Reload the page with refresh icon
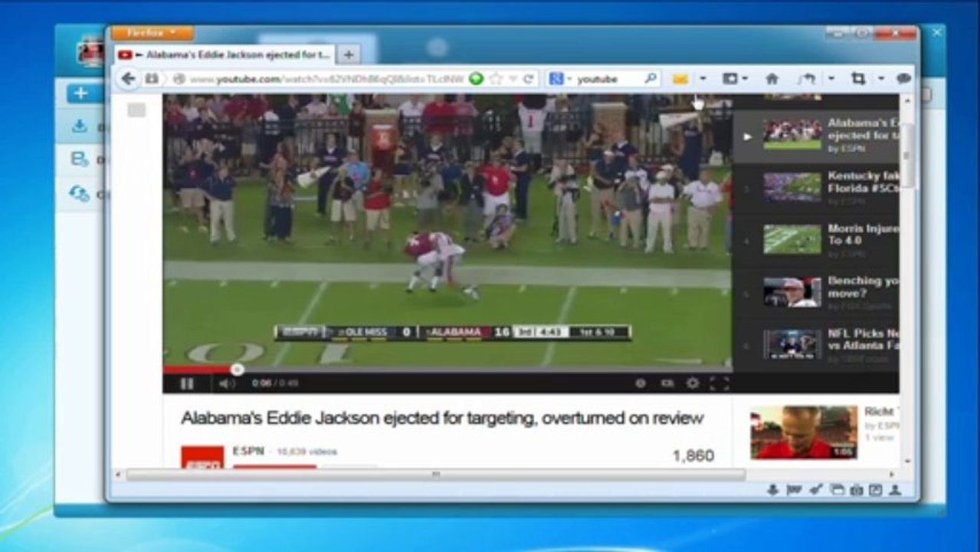 click(527, 78)
